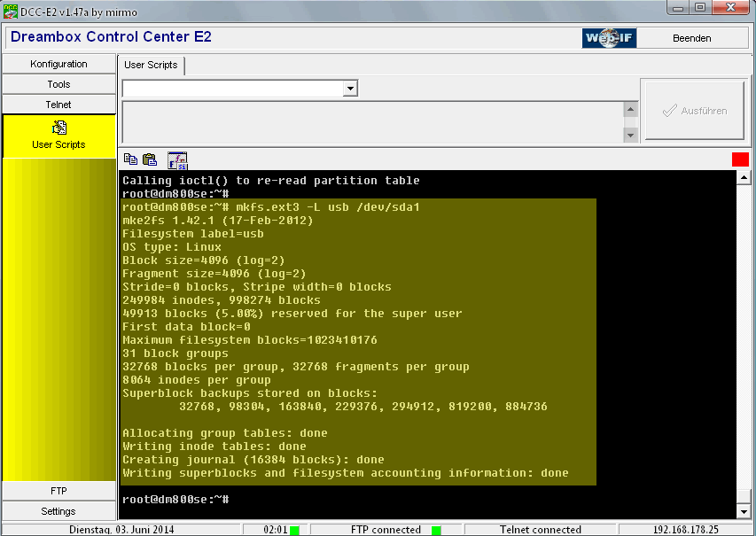Viewport: 756px width, 536px height.
Task: Click the green FTP connected indicator
Action: tap(436, 530)
